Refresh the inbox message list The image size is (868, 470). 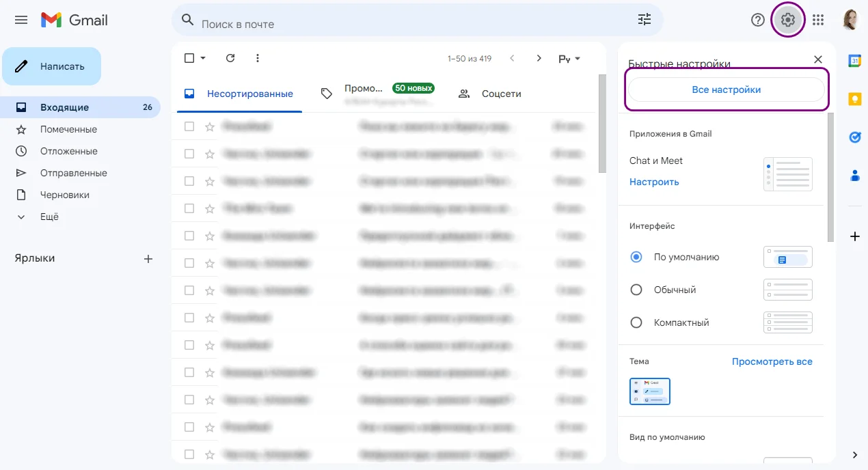coord(230,58)
